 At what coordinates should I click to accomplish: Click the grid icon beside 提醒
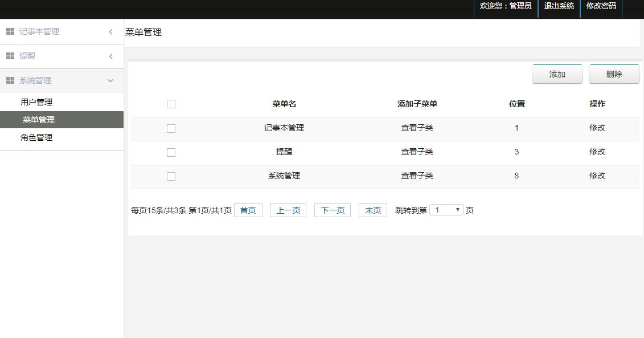click(x=10, y=56)
